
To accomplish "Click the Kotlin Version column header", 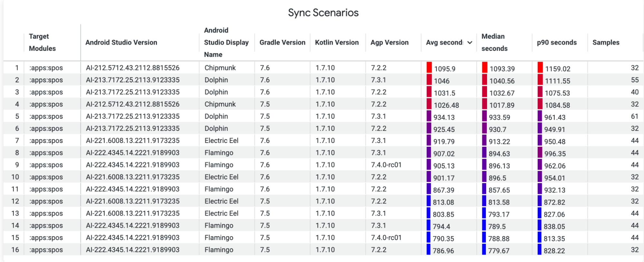I will click(x=337, y=42).
